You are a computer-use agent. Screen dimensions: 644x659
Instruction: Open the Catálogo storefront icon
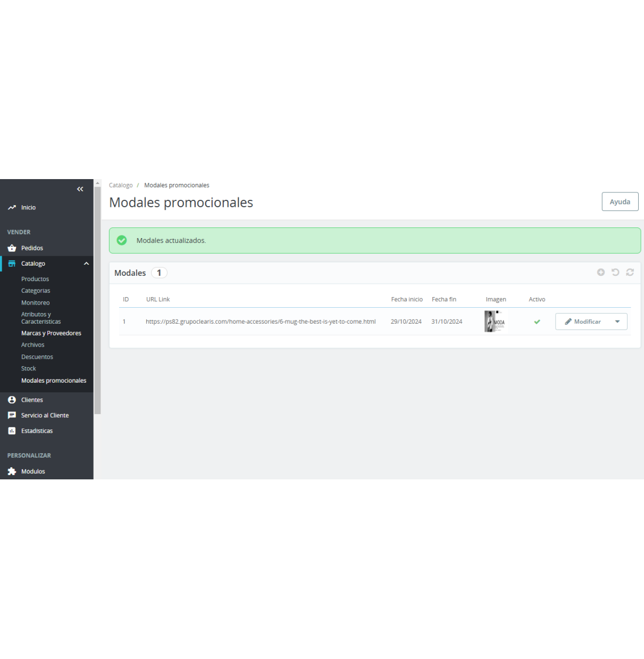pos(12,263)
